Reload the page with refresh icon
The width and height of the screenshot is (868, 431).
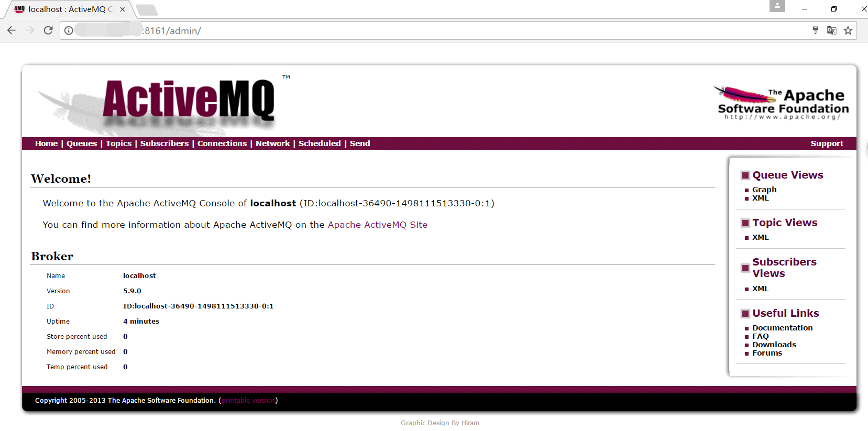(x=48, y=30)
